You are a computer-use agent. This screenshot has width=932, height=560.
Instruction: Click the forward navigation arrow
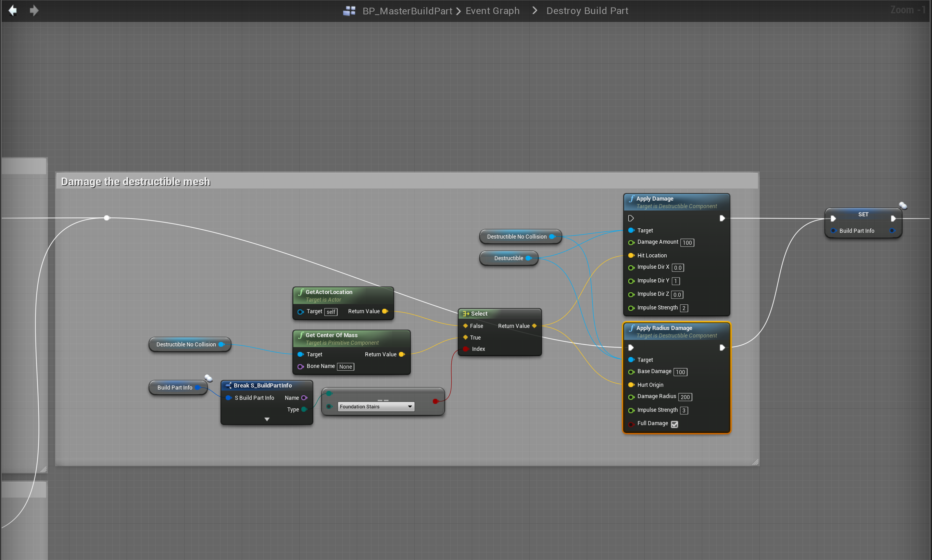(34, 11)
